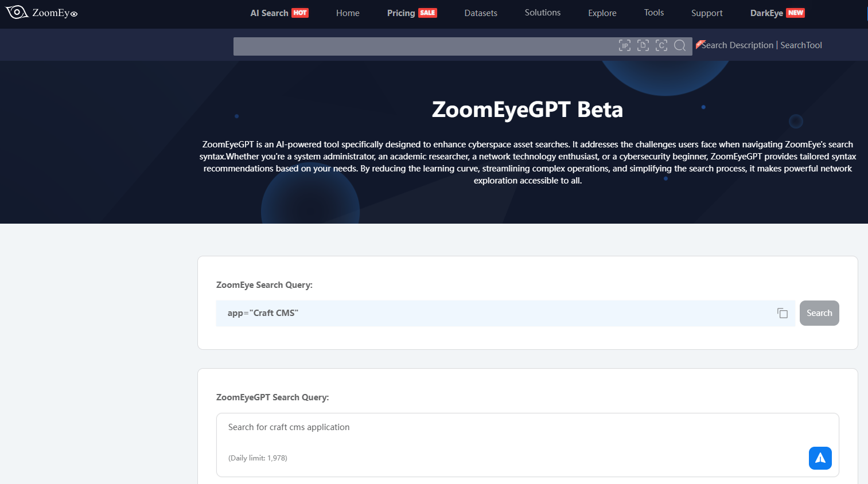
Task: Open the Solutions dropdown menu
Action: tap(542, 12)
